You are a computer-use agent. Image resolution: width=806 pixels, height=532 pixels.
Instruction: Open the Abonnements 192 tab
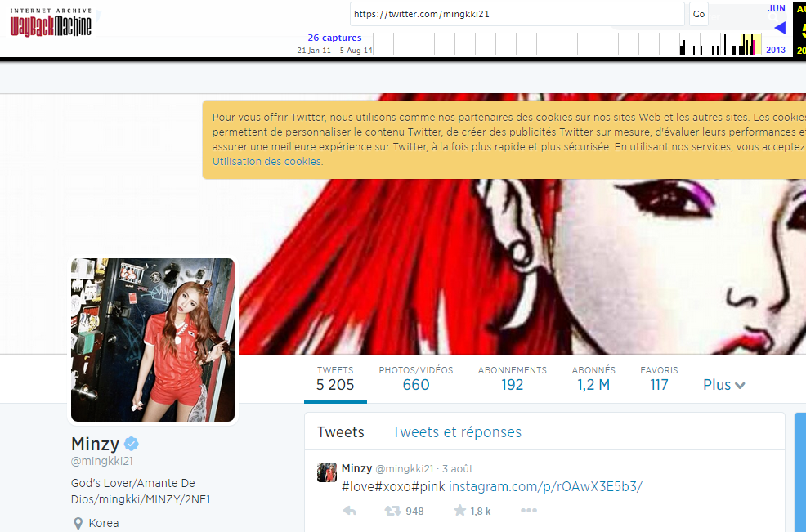point(512,379)
